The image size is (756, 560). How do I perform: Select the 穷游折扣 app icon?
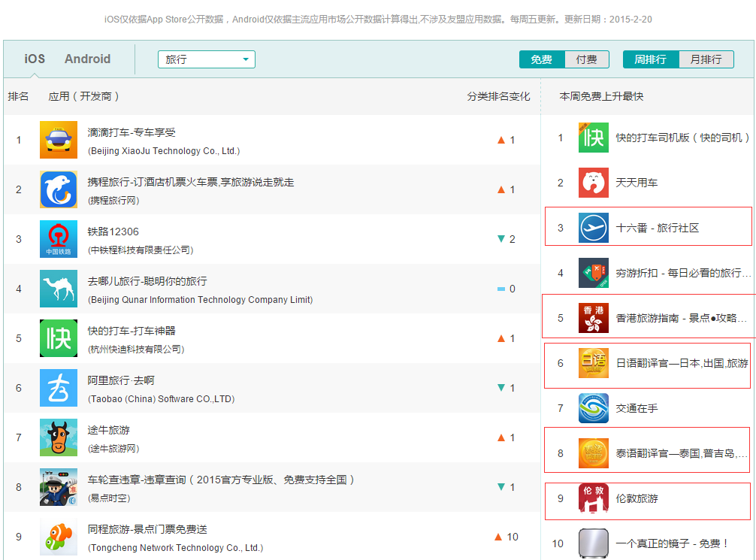tap(594, 273)
